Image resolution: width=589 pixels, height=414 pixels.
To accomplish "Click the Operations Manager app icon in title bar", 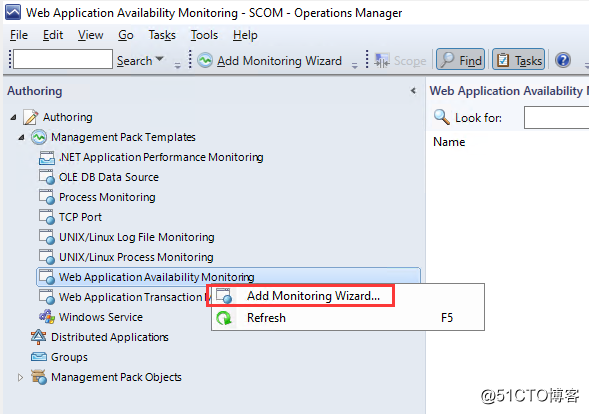I will pos(13,12).
